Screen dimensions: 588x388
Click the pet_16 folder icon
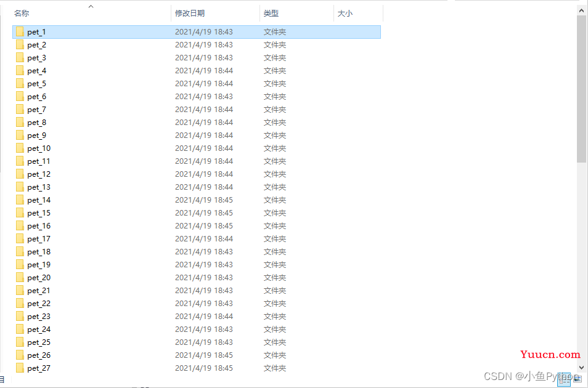(x=20, y=226)
